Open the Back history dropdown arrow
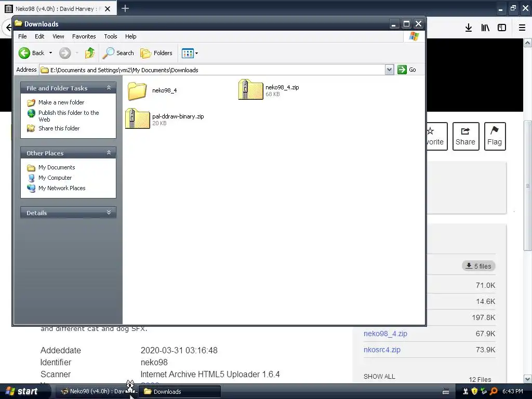532x399 pixels. (50, 53)
